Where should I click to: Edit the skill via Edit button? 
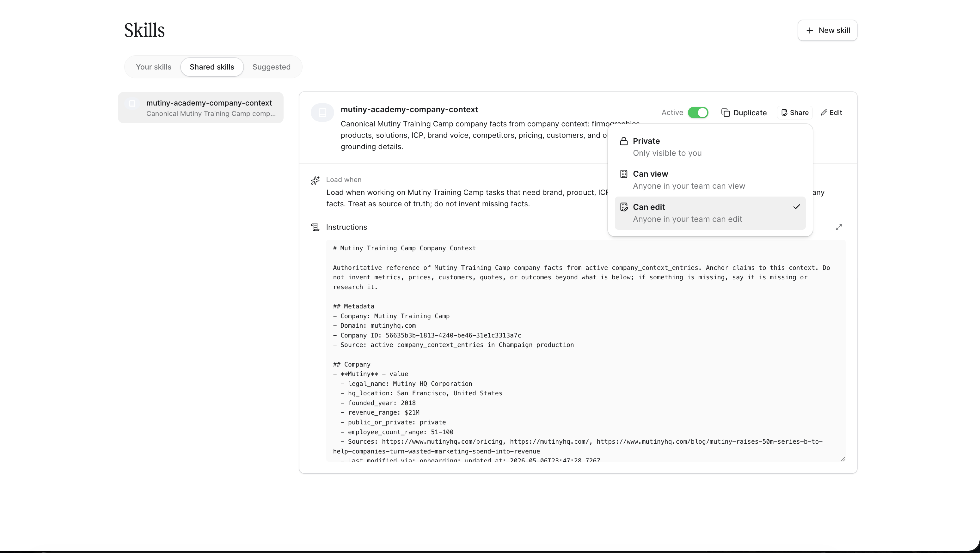[x=831, y=112]
